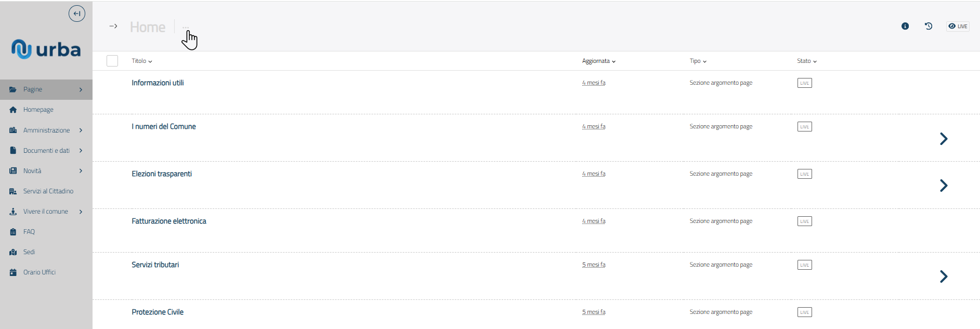Open the page history icon
This screenshot has height=329, width=980.
point(929,26)
